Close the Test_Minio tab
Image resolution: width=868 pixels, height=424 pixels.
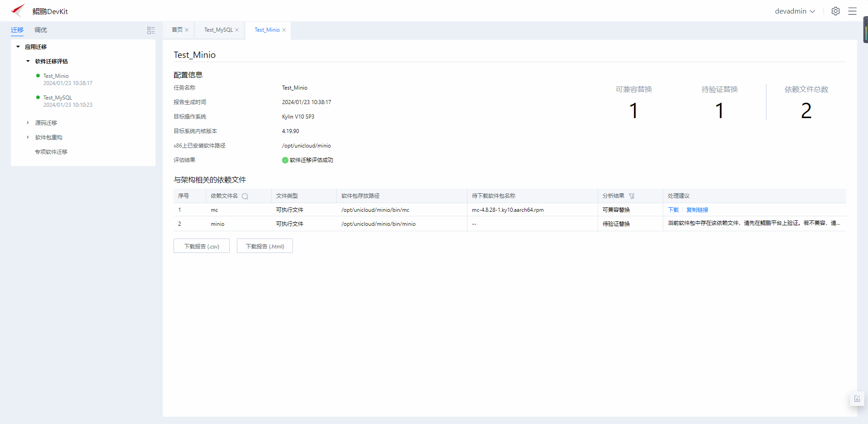point(284,30)
